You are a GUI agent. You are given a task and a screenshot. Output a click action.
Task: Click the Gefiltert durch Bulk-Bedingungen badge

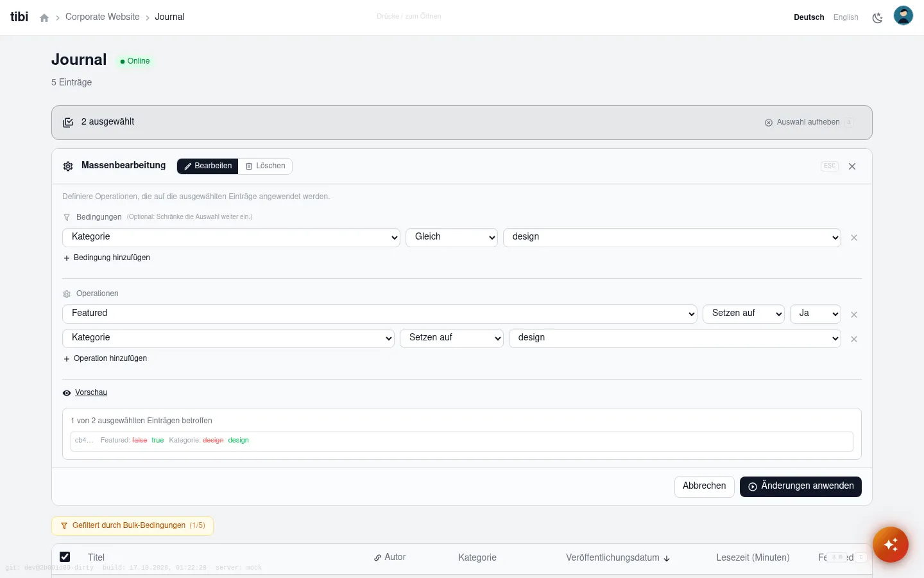click(132, 525)
